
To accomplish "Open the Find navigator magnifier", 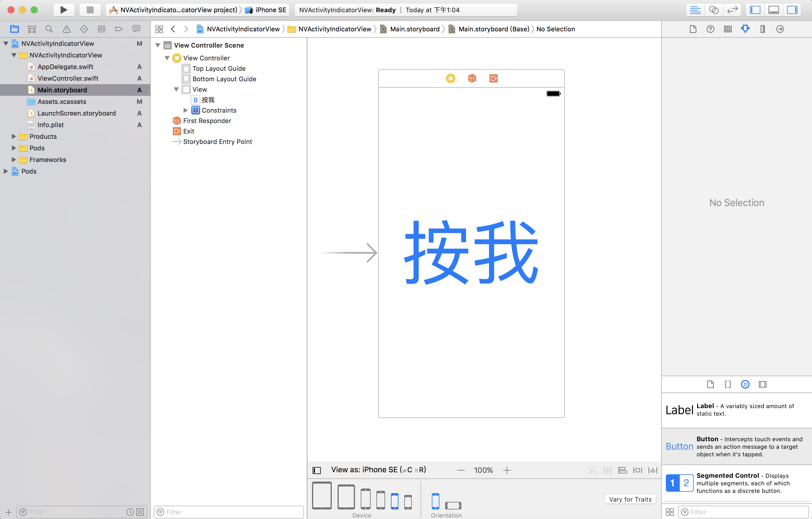I will tap(49, 29).
